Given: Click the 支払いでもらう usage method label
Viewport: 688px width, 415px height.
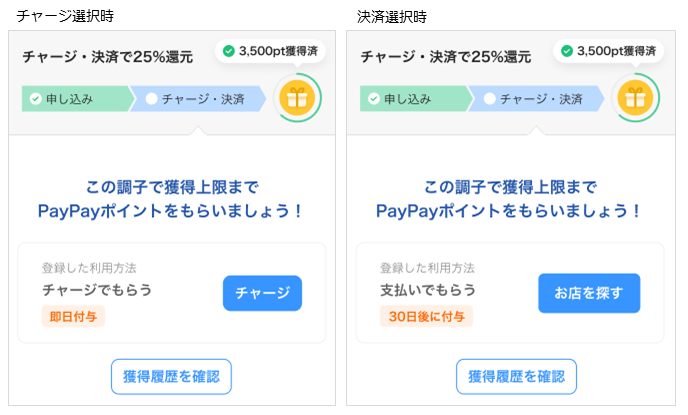Looking at the screenshot, I should click(x=428, y=290).
